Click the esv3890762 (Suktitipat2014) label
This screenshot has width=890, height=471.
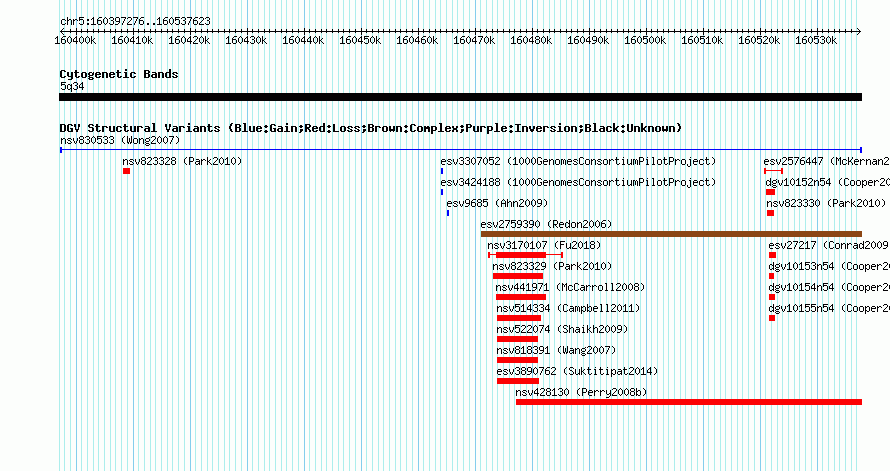pyautogui.click(x=577, y=371)
